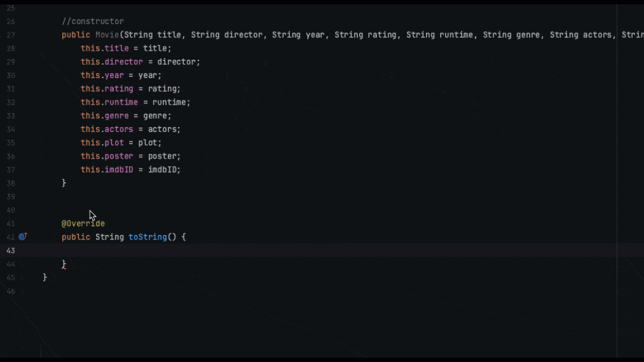The width and height of the screenshot is (644, 362).
Task: Click the 'String rating' constructor parameter
Action: (x=366, y=35)
